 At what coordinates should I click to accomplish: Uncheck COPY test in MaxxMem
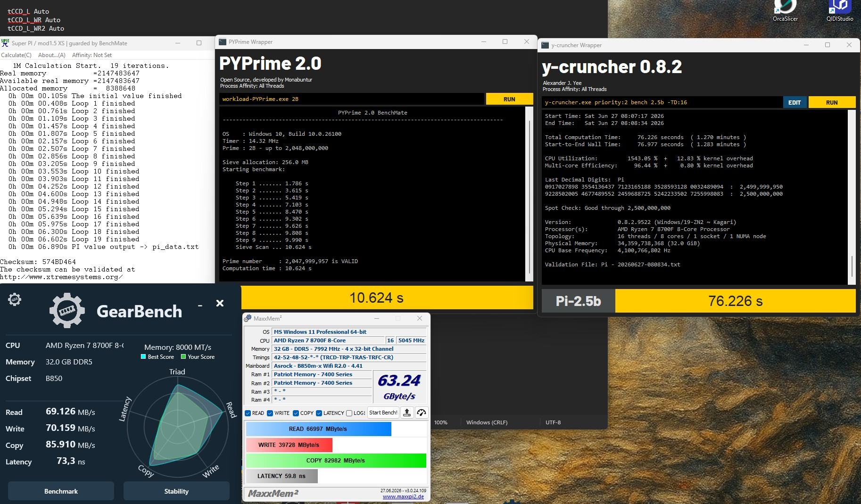pyautogui.click(x=296, y=413)
